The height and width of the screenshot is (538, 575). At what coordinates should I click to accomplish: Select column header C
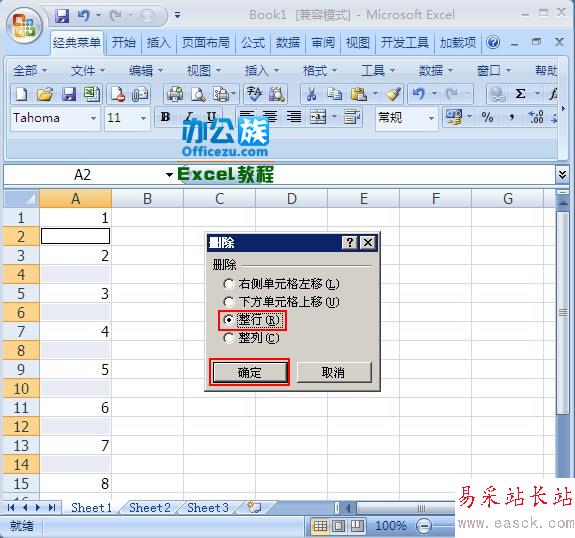click(219, 199)
